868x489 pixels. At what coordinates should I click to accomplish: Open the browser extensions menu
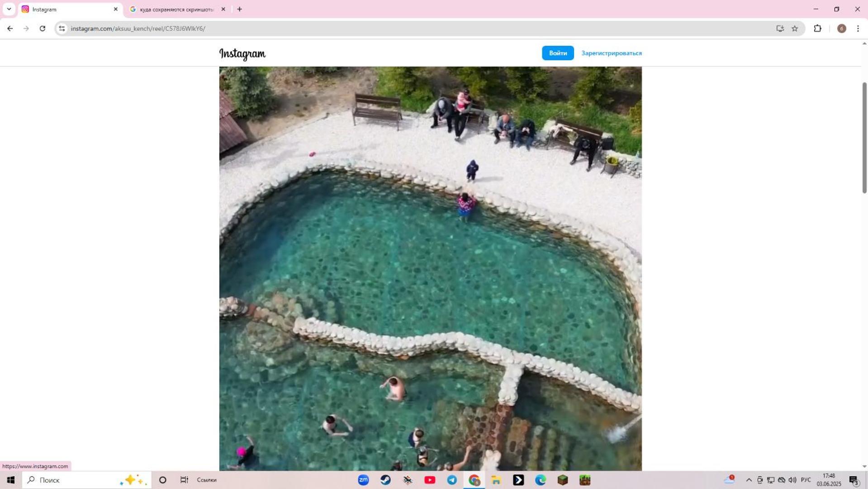pyautogui.click(x=817, y=29)
